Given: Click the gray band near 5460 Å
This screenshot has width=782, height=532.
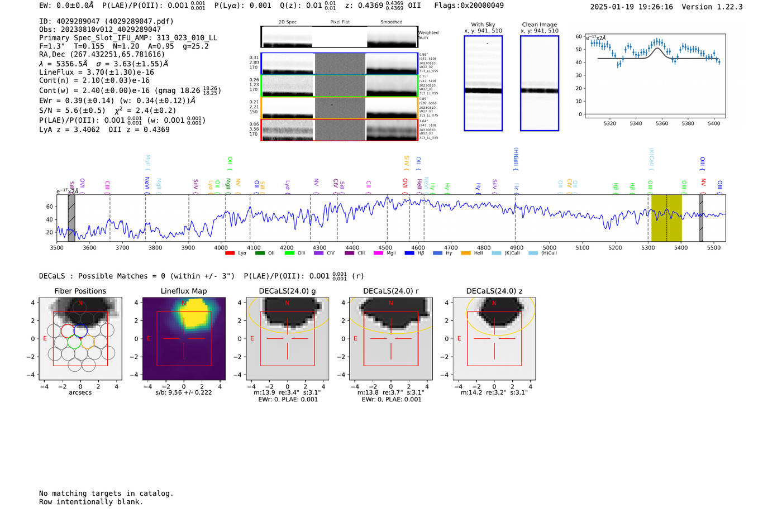Looking at the screenshot, I should click(x=701, y=218).
